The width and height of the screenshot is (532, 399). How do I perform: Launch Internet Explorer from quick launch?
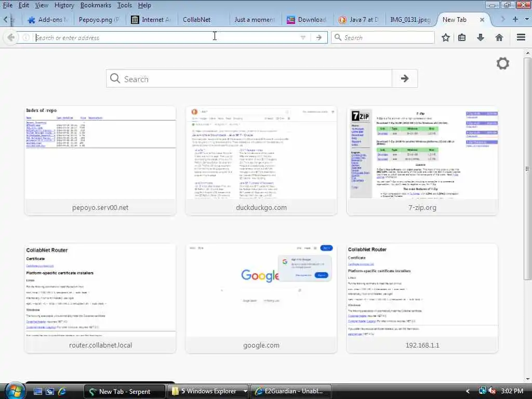62,391
